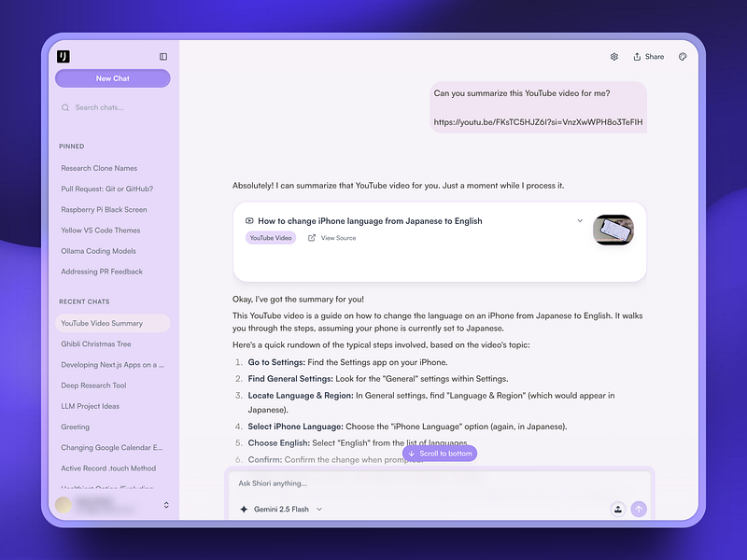The image size is (747, 560).
Task: Click the PINNED section header
Action: (x=72, y=147)
